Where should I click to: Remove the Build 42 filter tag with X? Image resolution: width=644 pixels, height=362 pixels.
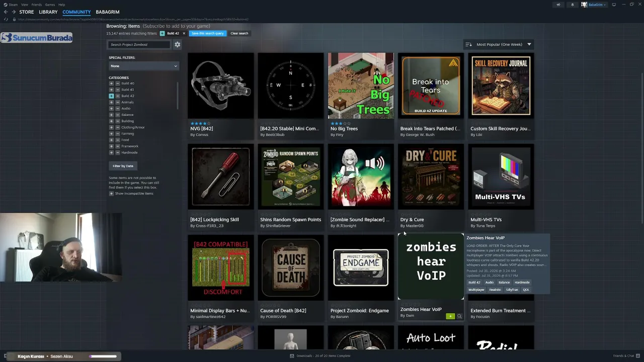184,33
